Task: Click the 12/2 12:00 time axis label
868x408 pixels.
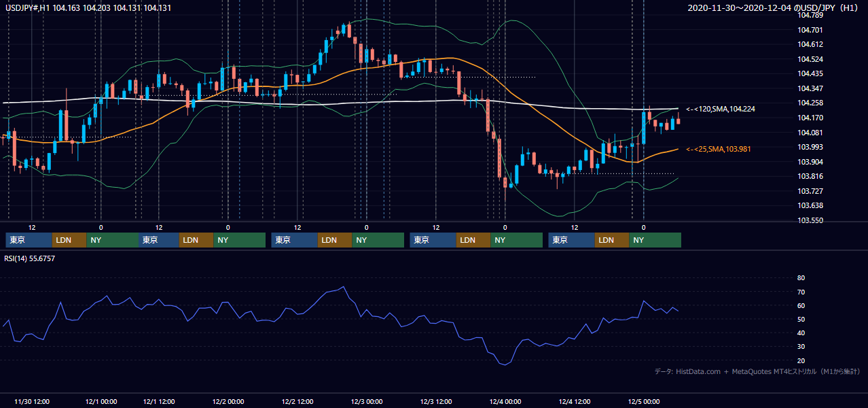Action: (297, 401)
